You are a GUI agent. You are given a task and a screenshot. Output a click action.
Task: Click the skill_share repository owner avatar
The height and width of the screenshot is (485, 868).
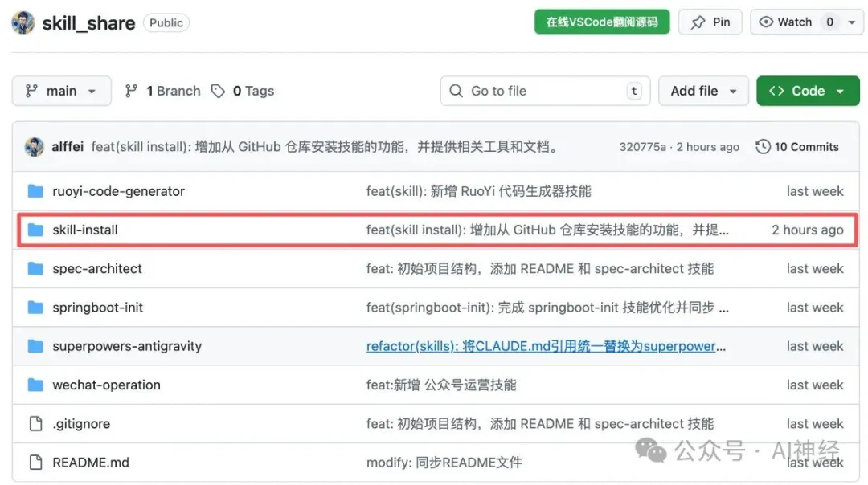click(22, 22)
